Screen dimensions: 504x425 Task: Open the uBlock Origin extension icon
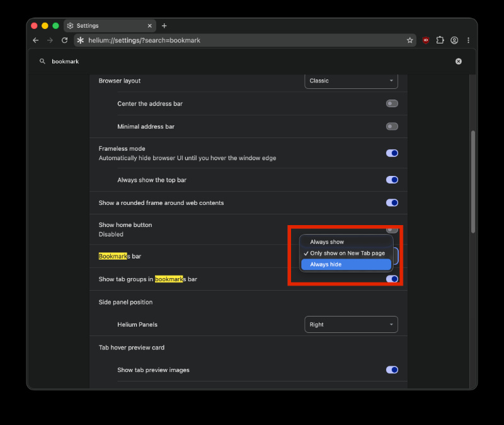pyautogui.click(x=426, y=40)
